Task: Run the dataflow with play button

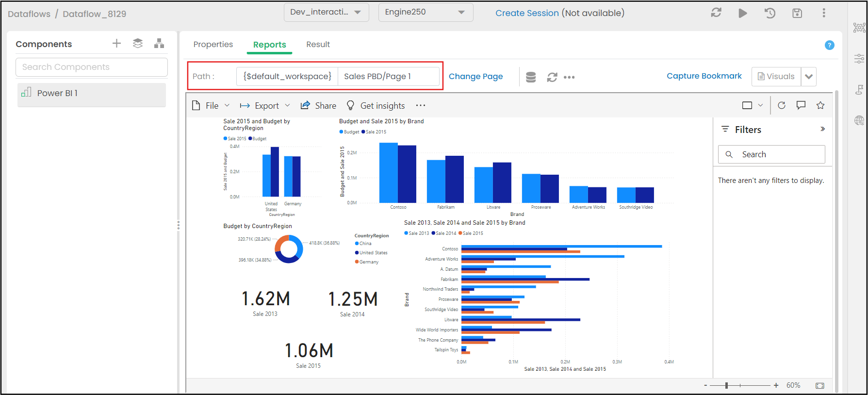Action: click(x=742, y=13)
